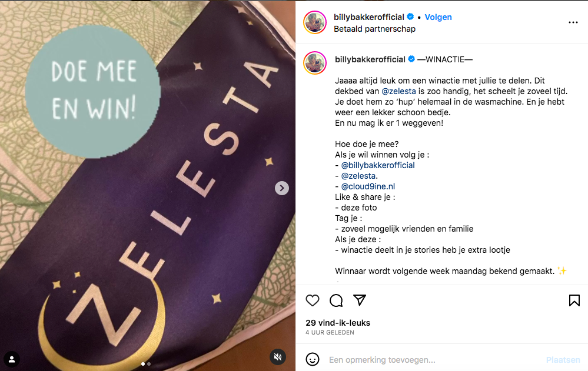Toggle video sound with muted speaker icon

[278, 357]
